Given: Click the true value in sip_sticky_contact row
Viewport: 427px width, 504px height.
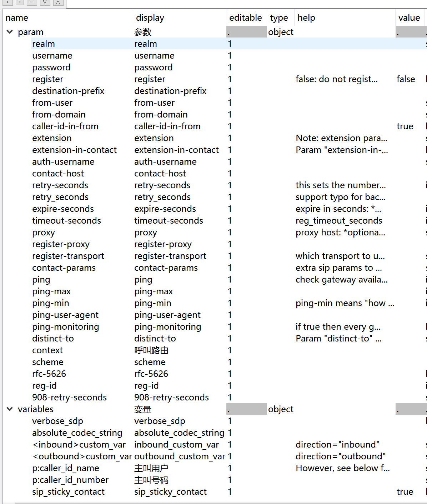Looking at the screenshot, I should click(405, 492).
